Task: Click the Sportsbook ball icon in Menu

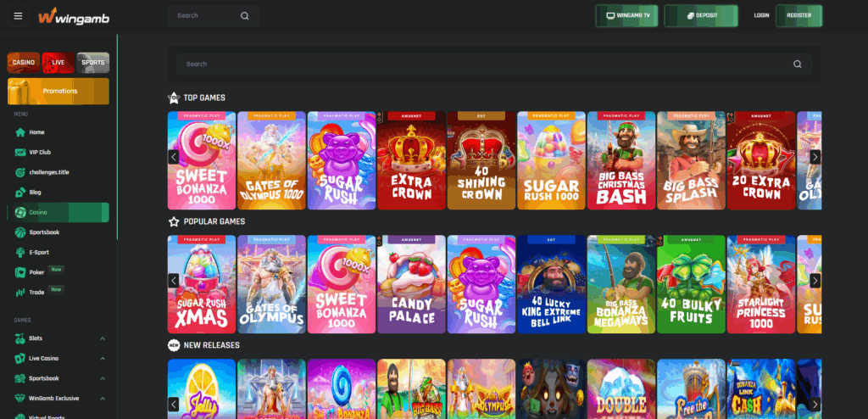Action: coord(20,232)
